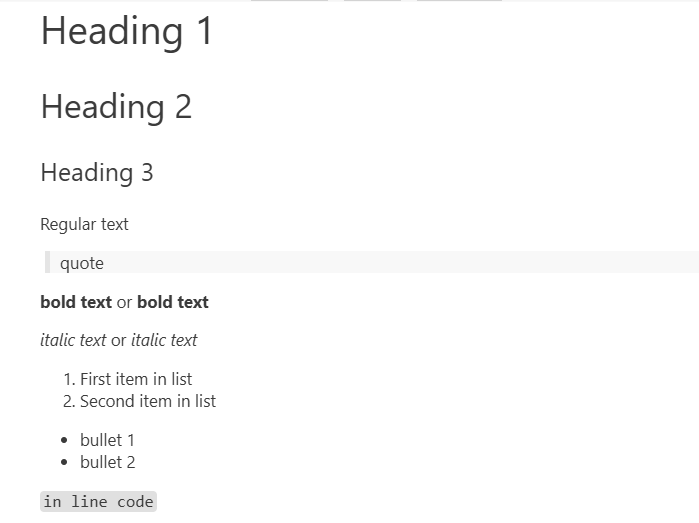
Task: Click the bullet 2 entry
Action: coord(107,462)
